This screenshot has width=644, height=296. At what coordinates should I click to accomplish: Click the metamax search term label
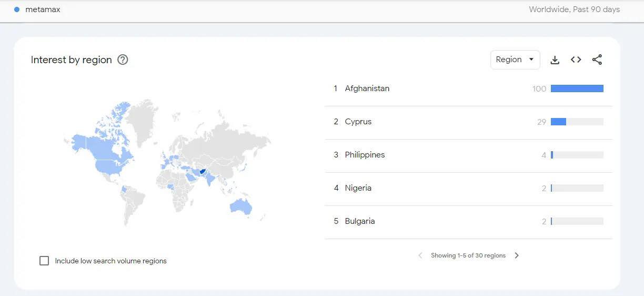click(43, 9)
